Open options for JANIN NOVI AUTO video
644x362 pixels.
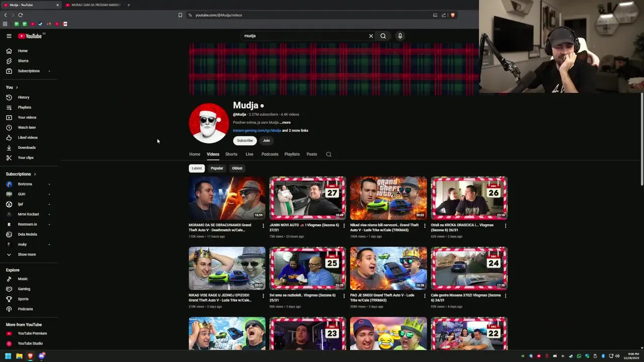point(344,226)
